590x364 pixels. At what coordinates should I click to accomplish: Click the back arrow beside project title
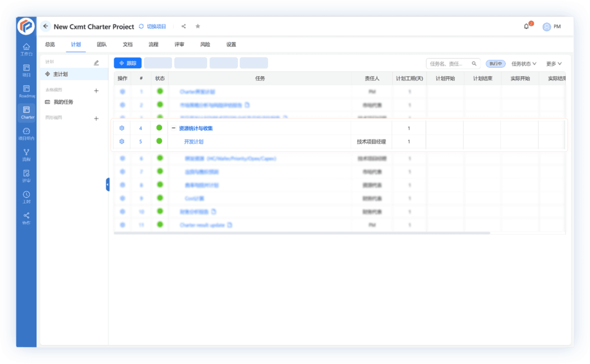pos(45,26)
